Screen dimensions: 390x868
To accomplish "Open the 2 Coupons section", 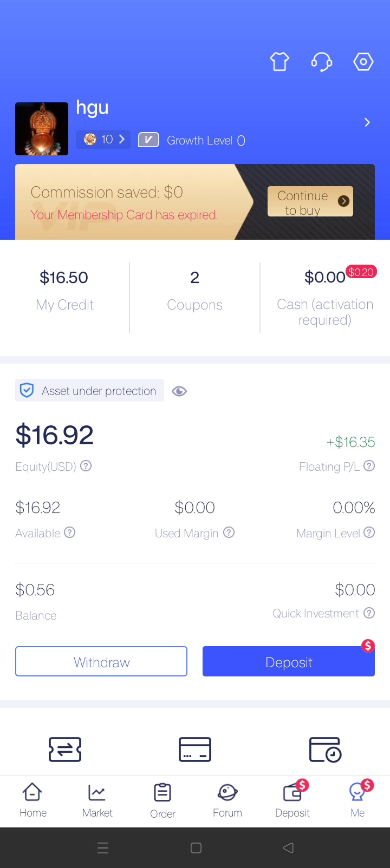I will [x=195, y=291].
